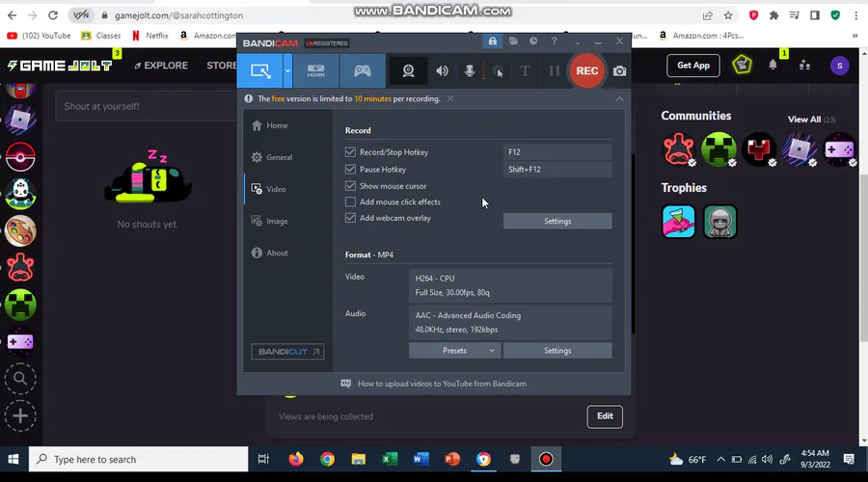
Task: Click the Windows Start button
Action: (x=14, y=459)
